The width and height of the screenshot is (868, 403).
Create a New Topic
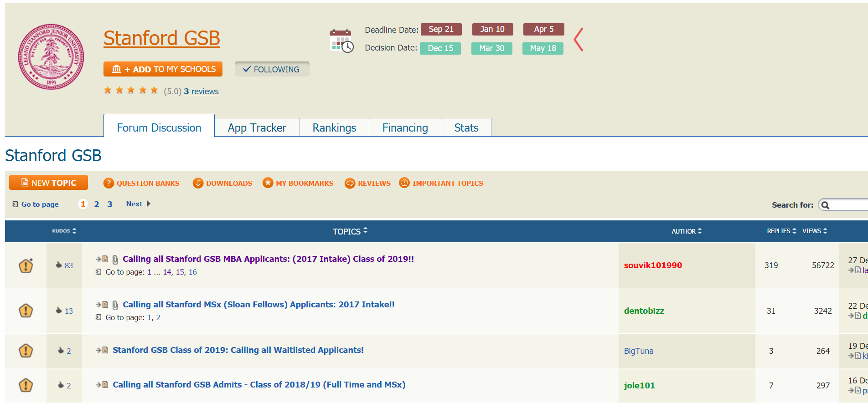point(48,183)
